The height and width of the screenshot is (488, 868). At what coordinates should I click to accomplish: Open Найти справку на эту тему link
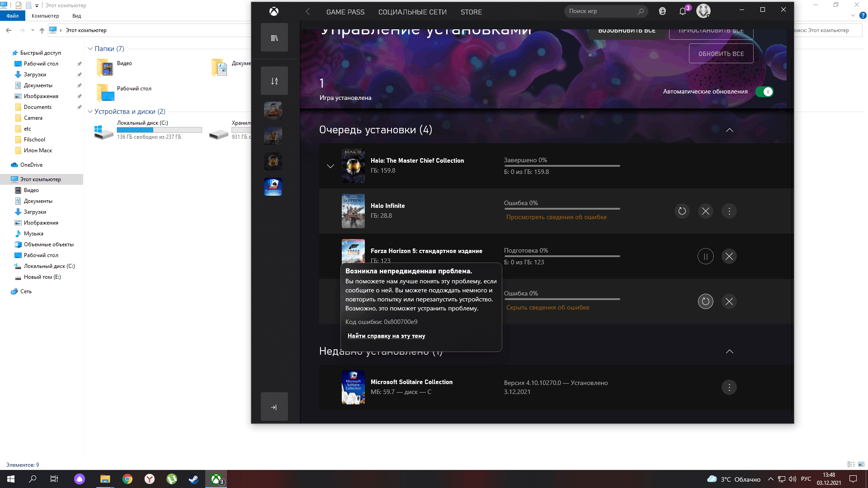(x=386, y=336)
